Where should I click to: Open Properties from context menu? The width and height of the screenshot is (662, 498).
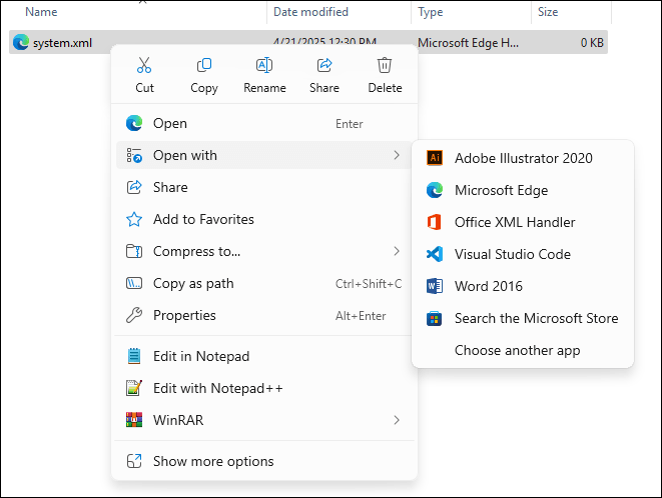tap(184, 315)
